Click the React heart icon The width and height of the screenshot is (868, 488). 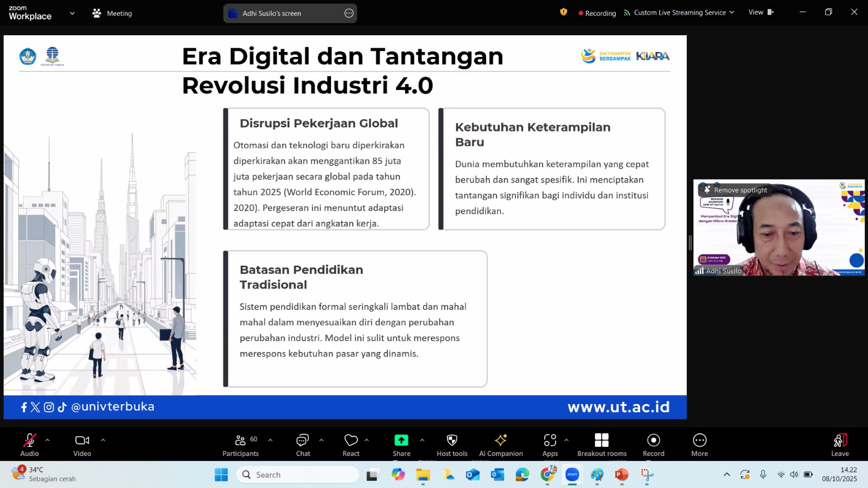[351, 440]
